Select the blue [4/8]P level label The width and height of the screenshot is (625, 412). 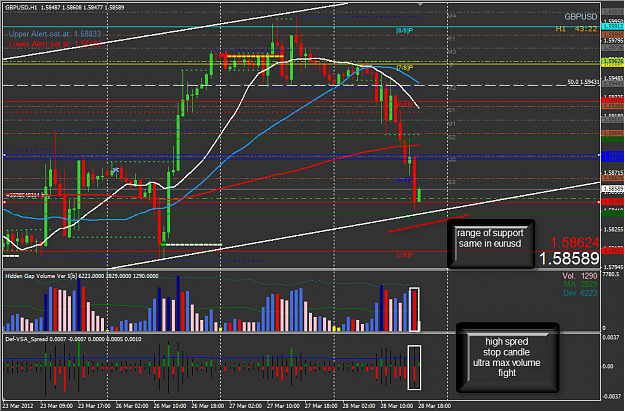404,180
